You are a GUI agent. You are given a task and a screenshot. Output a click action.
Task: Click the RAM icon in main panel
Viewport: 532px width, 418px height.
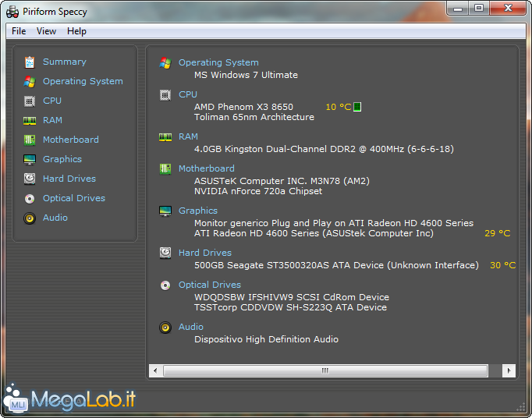click(x=165, y=137)
